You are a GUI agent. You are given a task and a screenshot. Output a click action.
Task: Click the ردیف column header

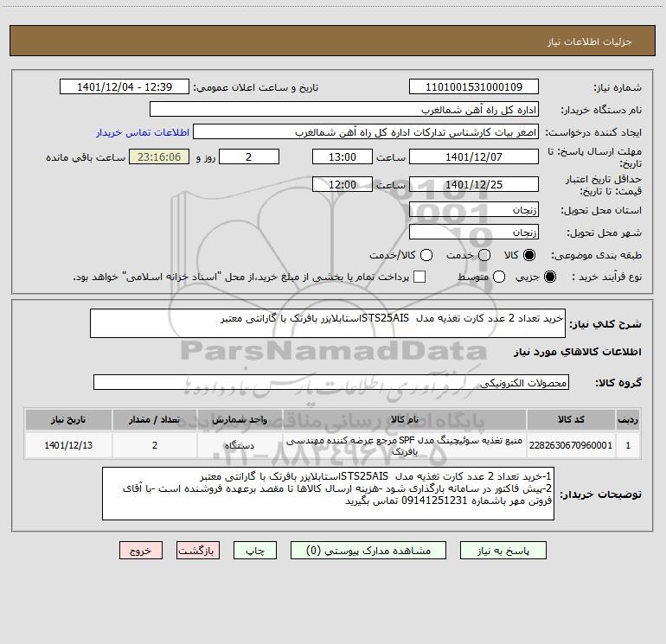628,419
